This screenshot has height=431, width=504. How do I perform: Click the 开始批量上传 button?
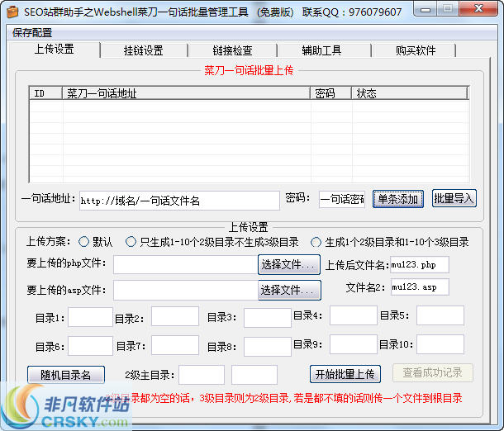345,374
